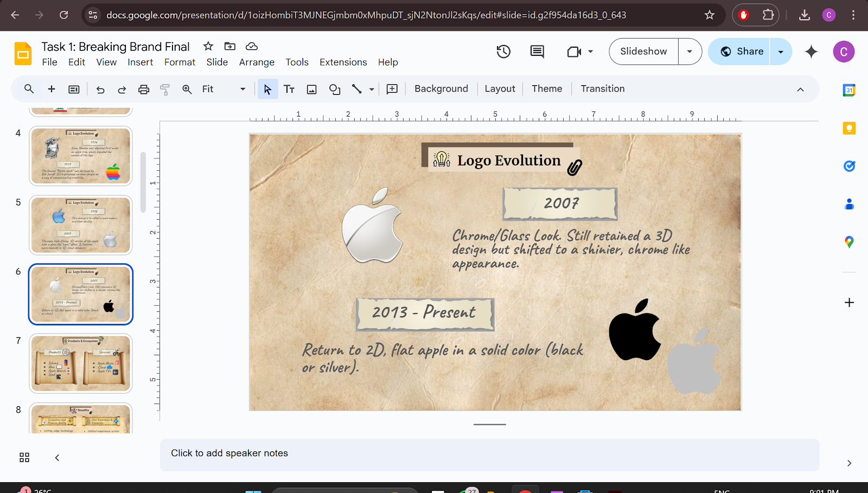Check the cloud document status icon
The image size is (868, 493).
[251, 46]
